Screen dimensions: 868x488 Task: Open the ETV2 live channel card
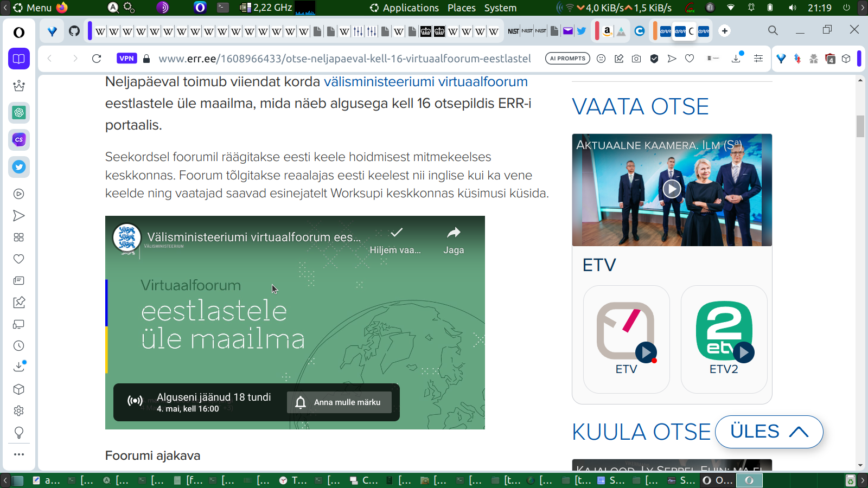[x=724, y=339]
